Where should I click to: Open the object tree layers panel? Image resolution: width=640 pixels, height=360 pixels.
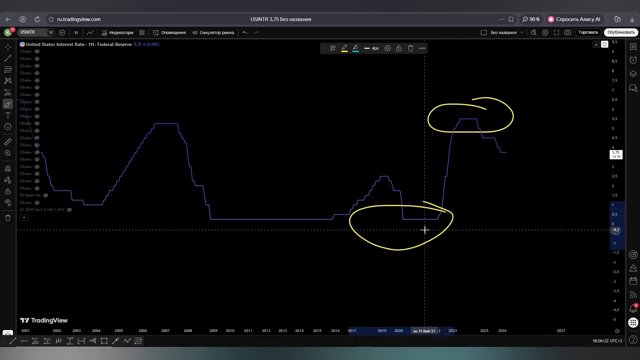pyautogui.click(x=633, y=74)
